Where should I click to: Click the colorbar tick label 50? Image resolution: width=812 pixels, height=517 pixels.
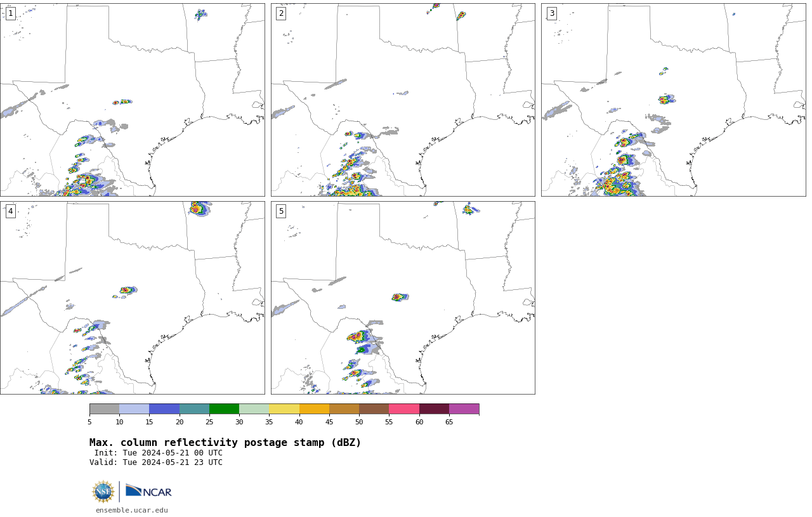tap(359, 422)
